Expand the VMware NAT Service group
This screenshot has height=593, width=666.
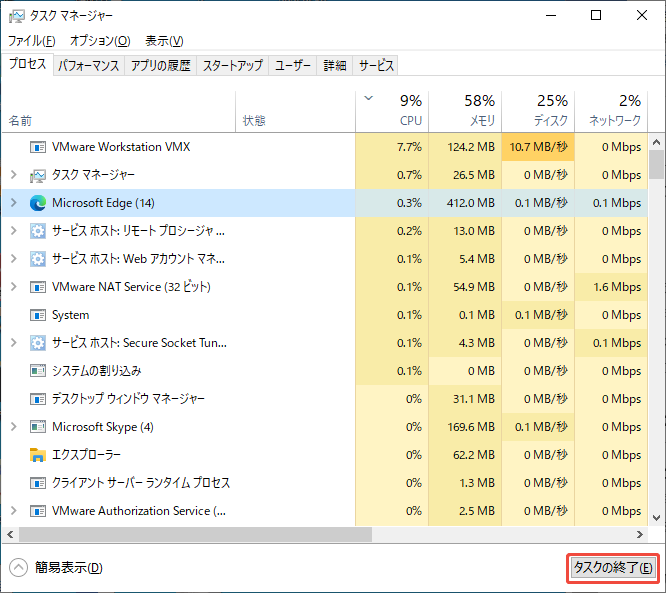click(14, 287)
